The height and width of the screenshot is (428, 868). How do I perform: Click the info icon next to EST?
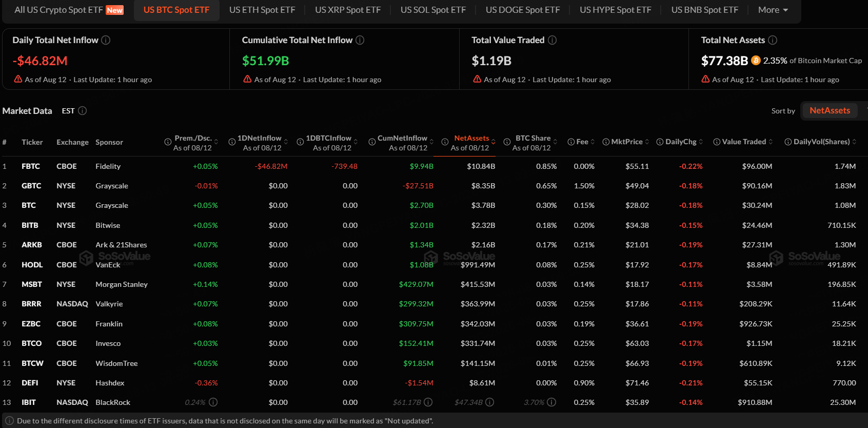pyautogui.click(x=82, y=111)
